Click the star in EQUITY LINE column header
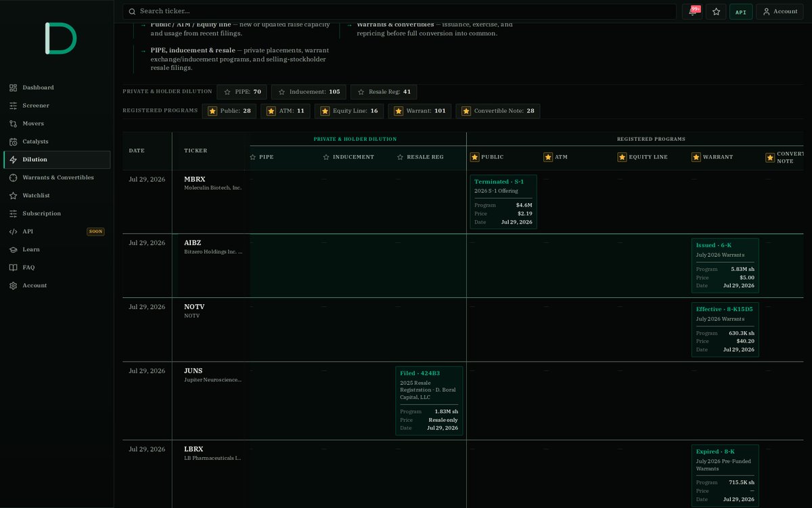812x508 pixels. click(622, 157)
